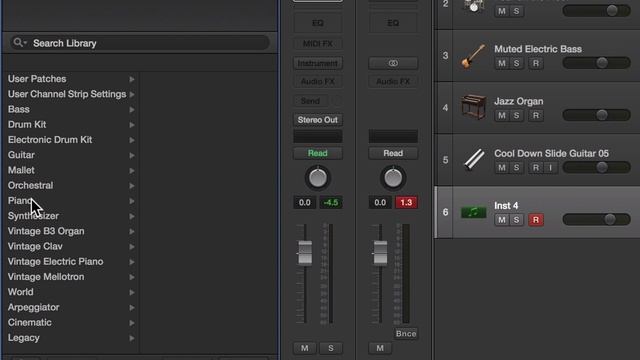This screenshot has width=640, height=360.
Task: Expand the Orchestral category arrow
Action: point(132,186)
